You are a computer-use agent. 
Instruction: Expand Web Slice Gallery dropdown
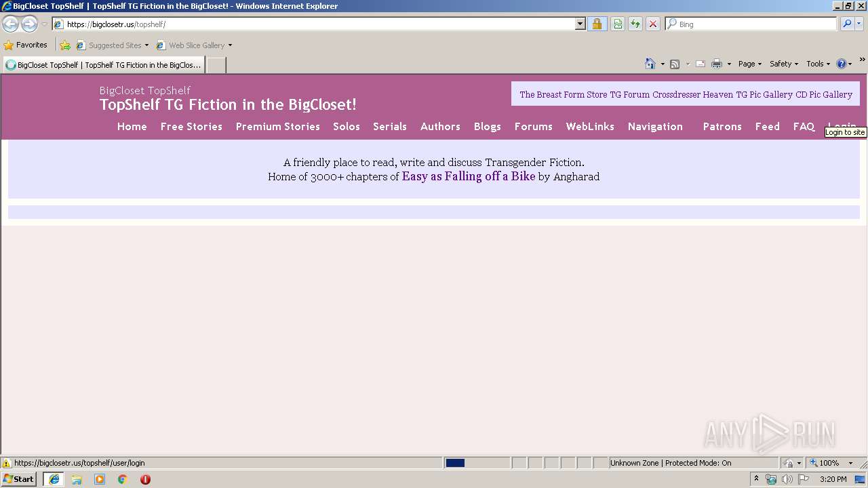[x=230, y=45]
